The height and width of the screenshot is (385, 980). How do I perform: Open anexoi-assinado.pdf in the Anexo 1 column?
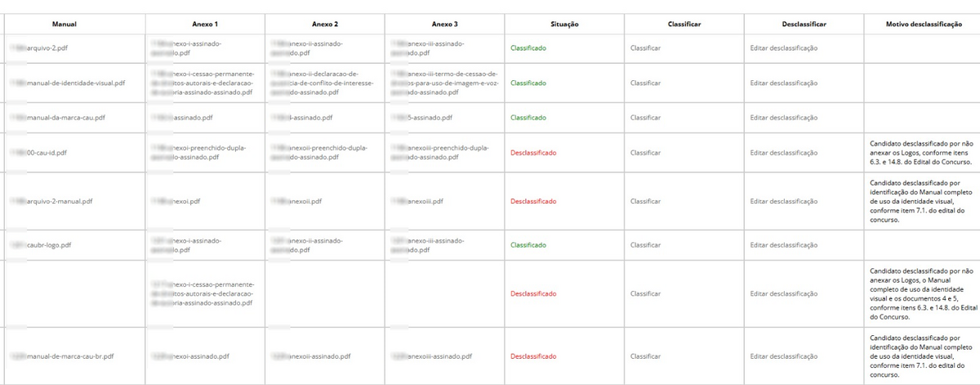195,356
